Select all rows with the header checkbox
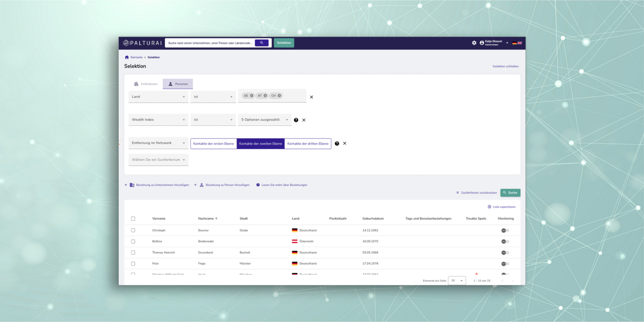644x322 pixels. coord(133,219)
